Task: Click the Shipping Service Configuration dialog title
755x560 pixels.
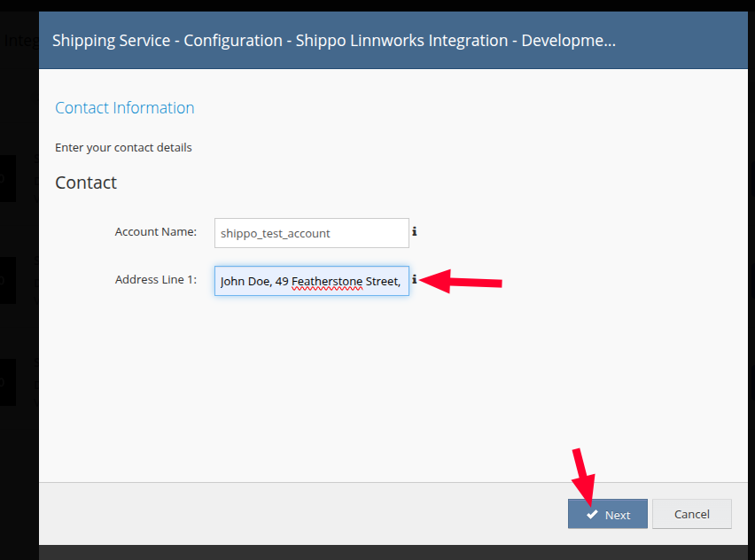Action: [x=334, y=41]
